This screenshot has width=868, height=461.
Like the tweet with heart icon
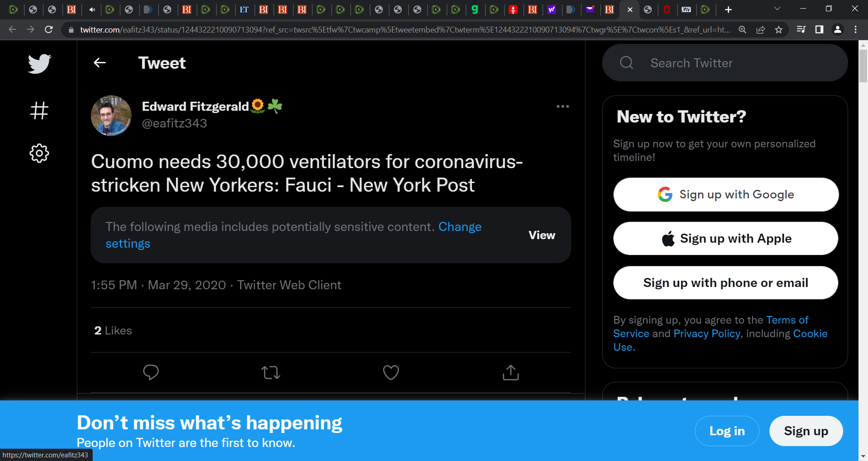391,372
